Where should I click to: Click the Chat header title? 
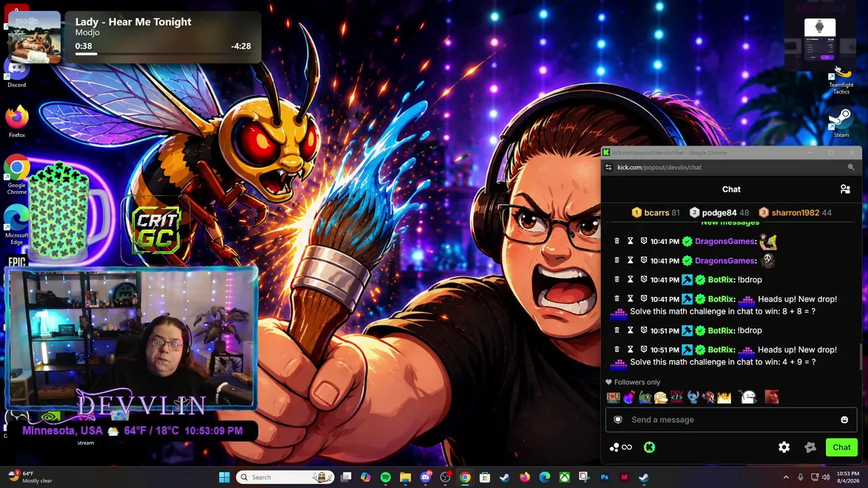(731, 189)
